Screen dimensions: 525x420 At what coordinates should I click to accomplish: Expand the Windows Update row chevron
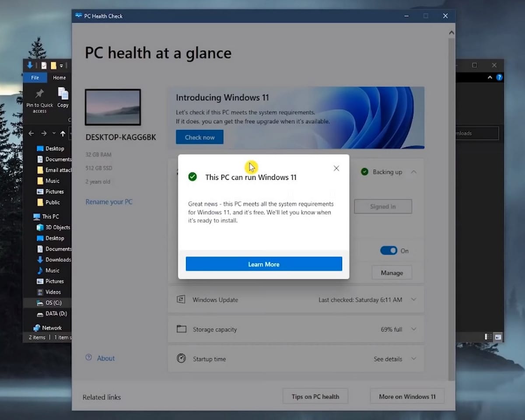(x=413, y=300)
